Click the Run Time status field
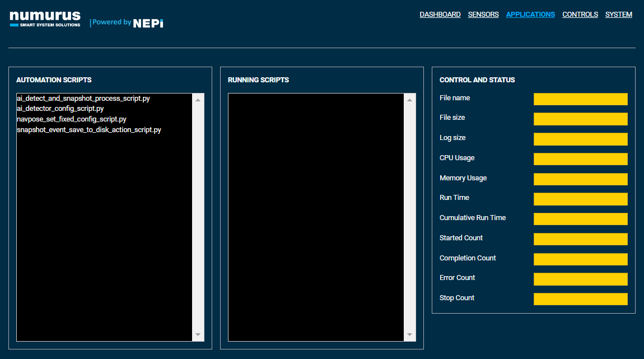This screenshot has width=644, height=359. pos(581,199)
